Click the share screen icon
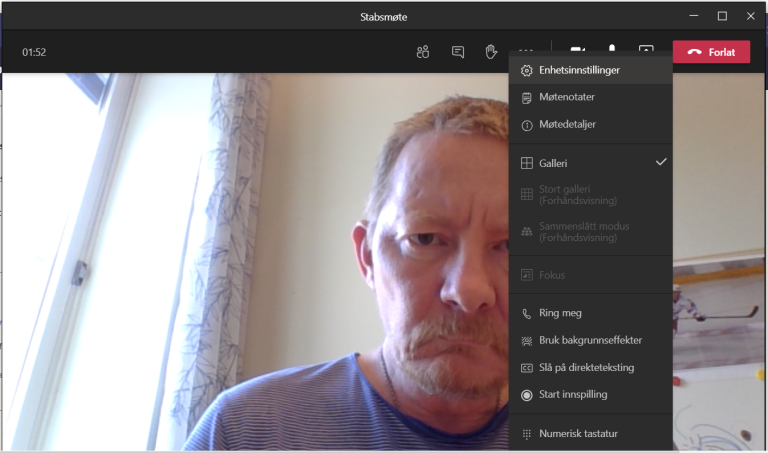Image resolution: width=768 pixels, height=453 pixels. (646, 51)
